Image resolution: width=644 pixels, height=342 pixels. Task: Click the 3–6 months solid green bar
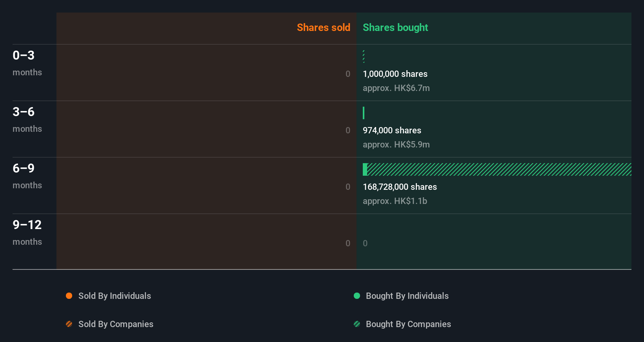[x=364, y=113]
